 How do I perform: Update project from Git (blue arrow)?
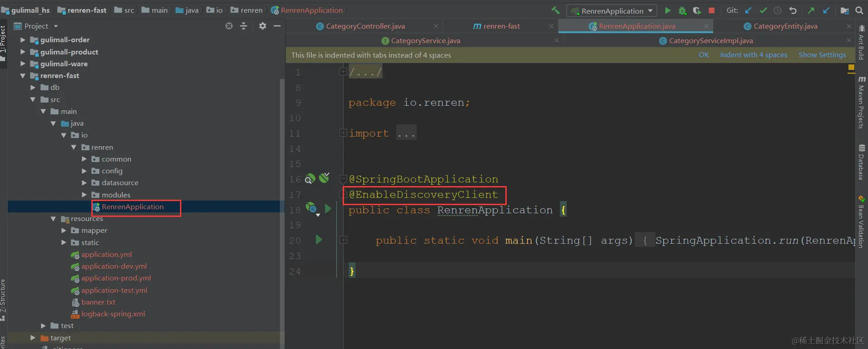pyautogui.click(x=748, y=10)
